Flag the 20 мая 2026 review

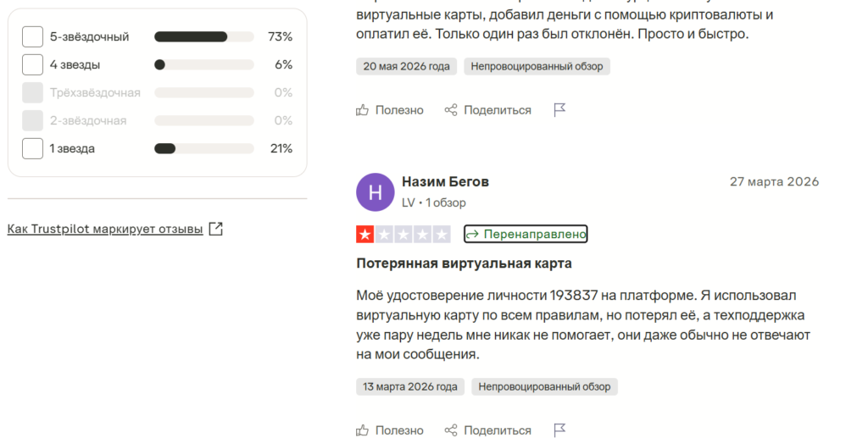(559, 110)
